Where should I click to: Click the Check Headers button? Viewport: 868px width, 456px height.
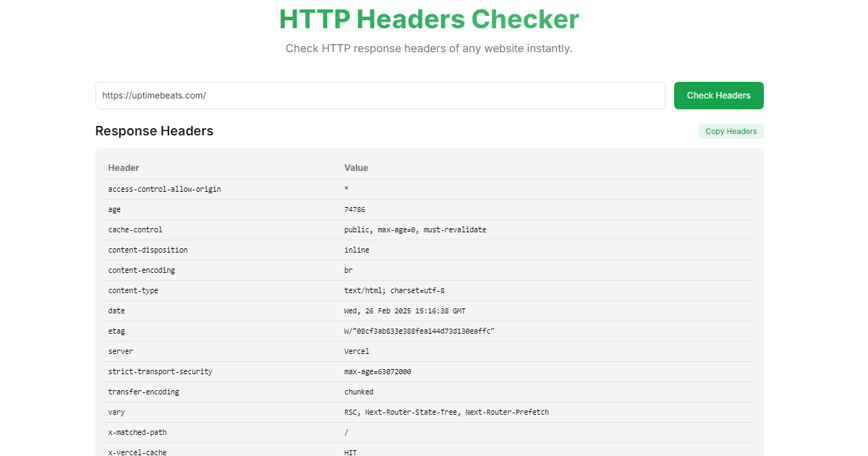click(x=718, y=95)
